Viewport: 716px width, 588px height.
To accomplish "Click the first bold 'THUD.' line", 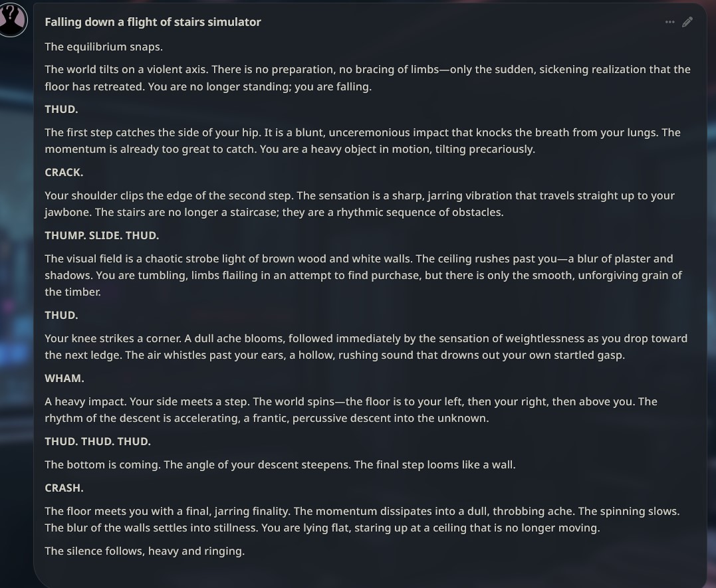I will pos(61,110).
